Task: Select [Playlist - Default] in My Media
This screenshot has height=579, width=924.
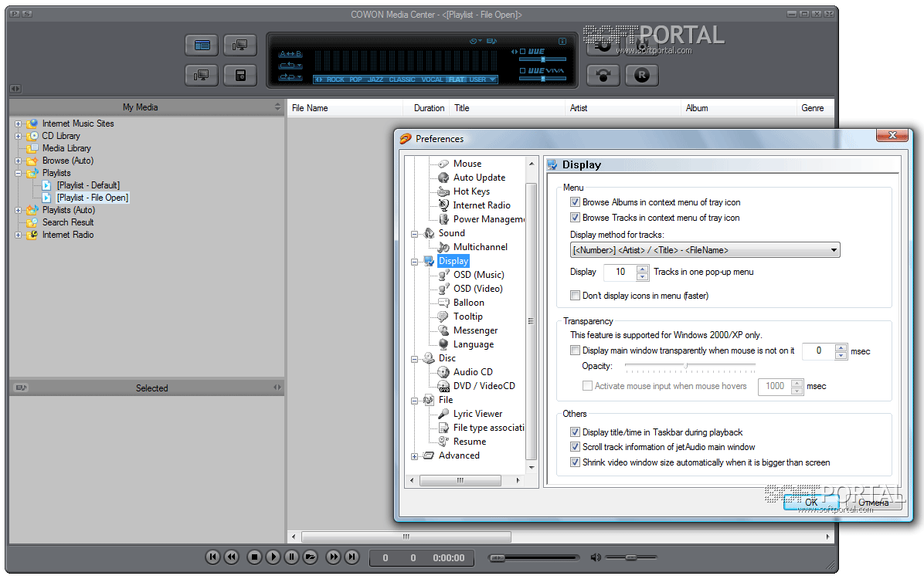Action: (x=88, y=185)
